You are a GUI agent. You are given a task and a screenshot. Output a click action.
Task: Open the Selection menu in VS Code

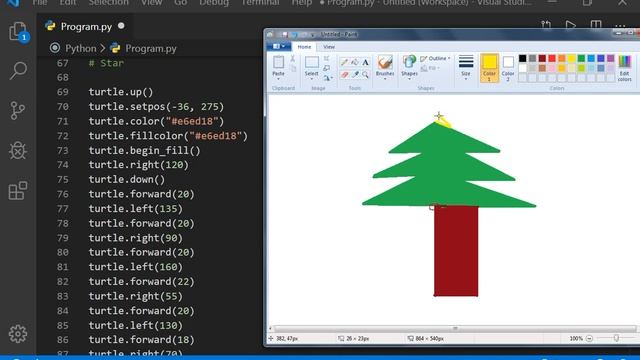click(109, 2)
